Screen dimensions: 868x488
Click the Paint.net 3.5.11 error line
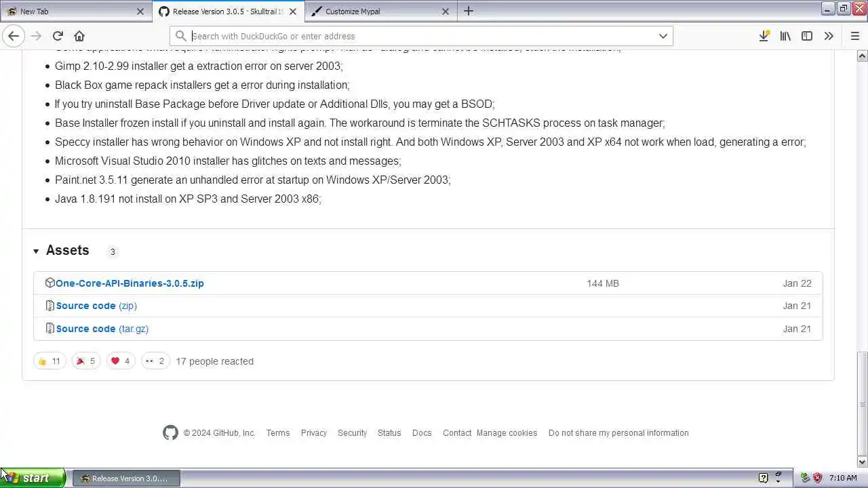click(252, 180)
